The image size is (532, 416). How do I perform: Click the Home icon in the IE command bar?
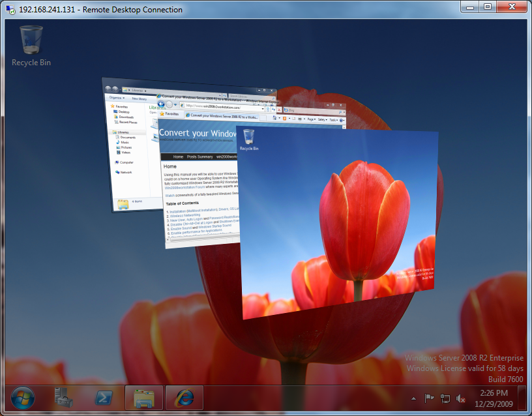(274, 118)
